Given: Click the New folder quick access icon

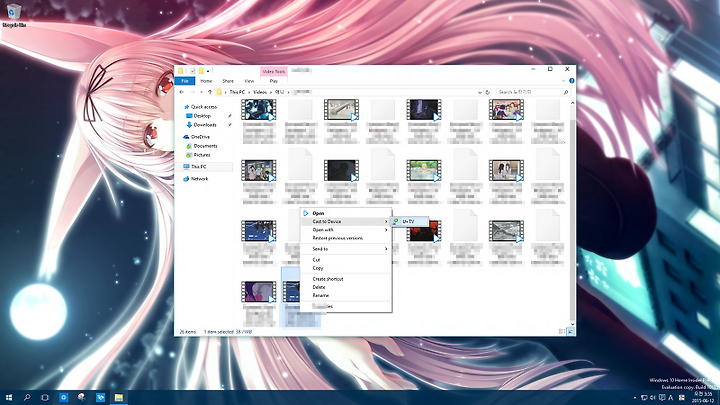Looking at the screenshot, I should [x=201, y=71].
